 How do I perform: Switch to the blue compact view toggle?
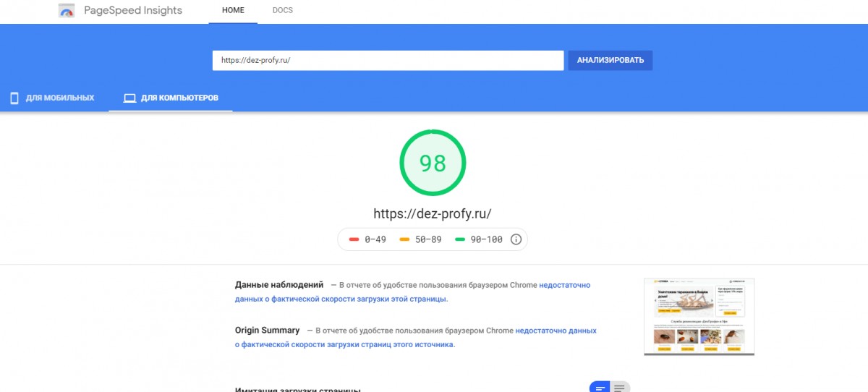coord(600,388)
